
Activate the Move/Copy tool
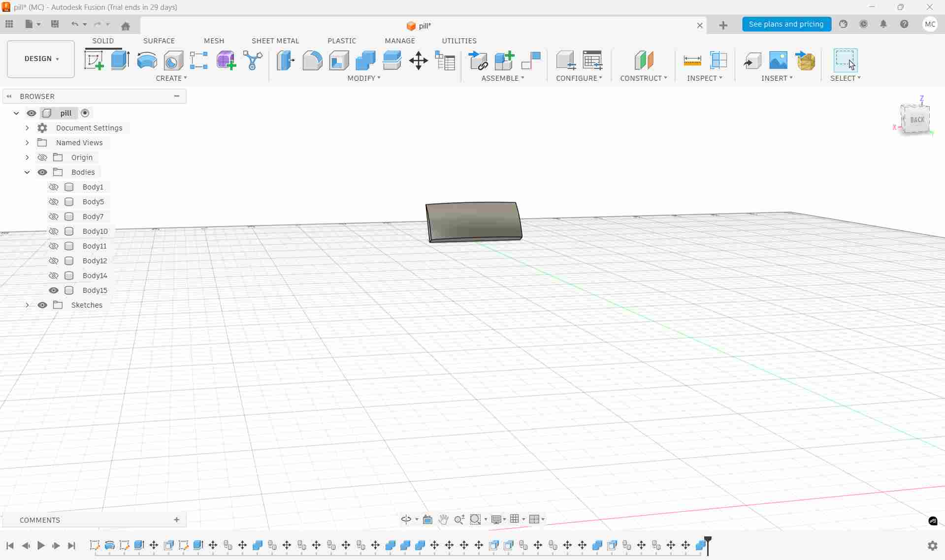(418, 60)
